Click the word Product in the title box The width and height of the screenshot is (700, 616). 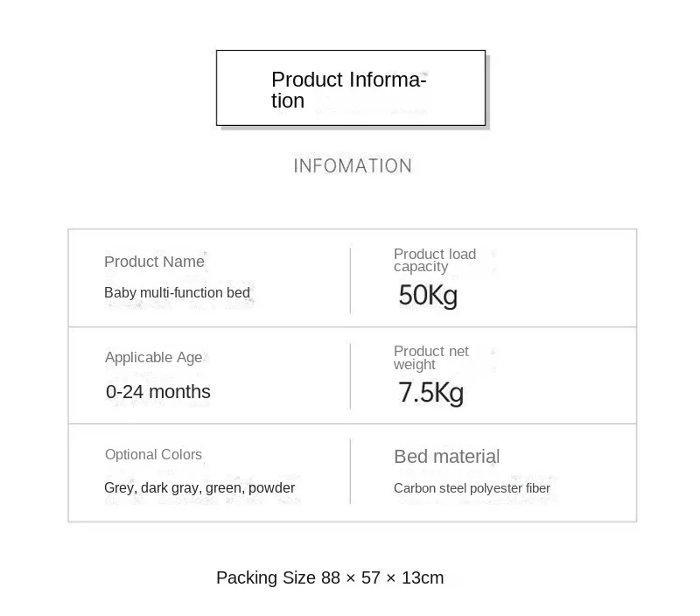tap(307, 80)
